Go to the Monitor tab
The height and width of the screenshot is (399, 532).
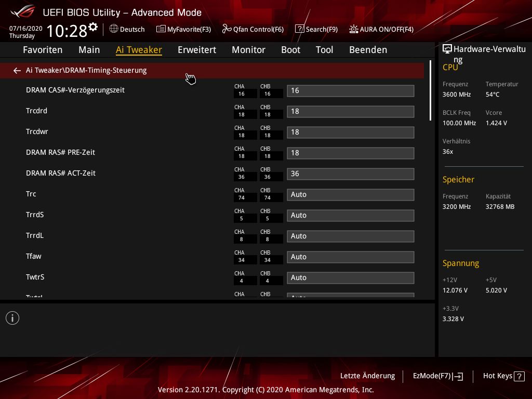point(249,50)
